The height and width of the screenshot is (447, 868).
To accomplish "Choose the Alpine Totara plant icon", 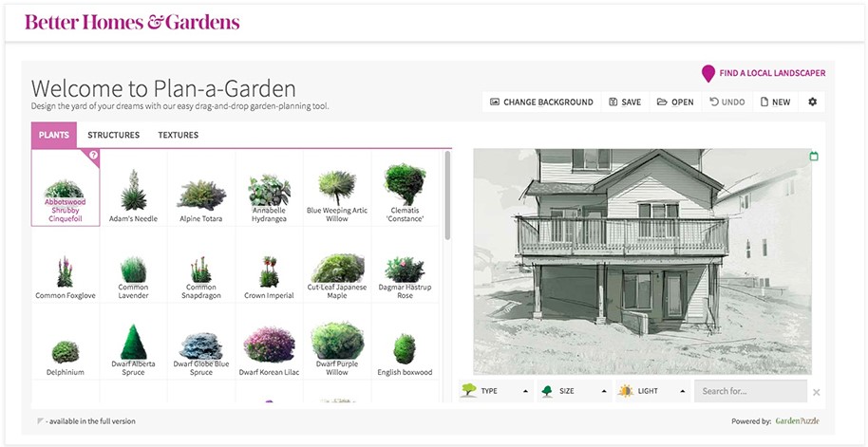I will pyautogui.click(x=201, y=195).
